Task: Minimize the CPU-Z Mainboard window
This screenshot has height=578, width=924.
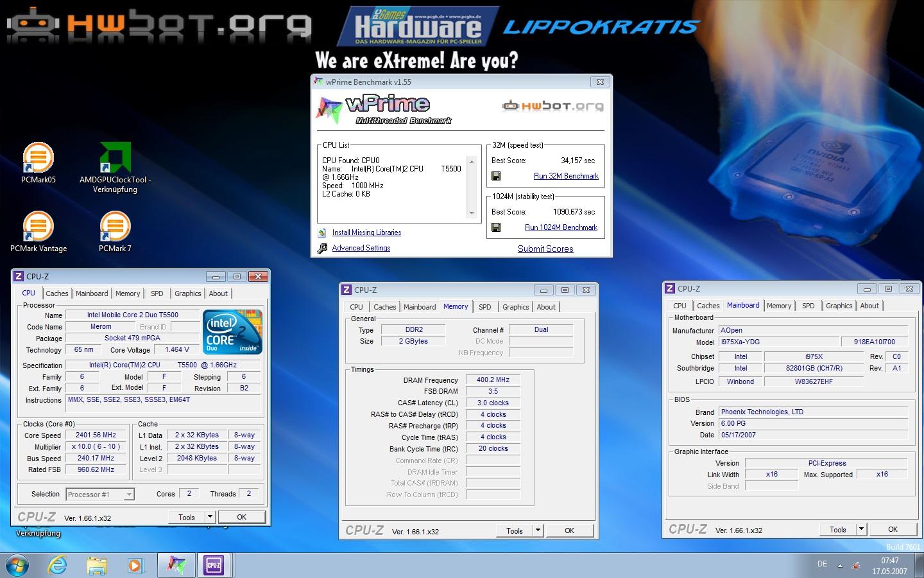Action: coord(867,289)
